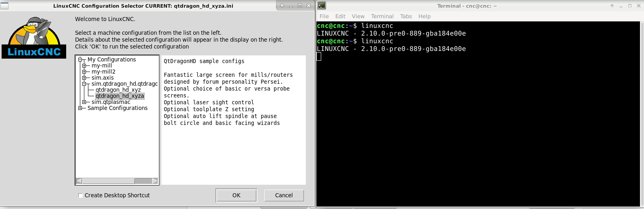Click the Cancel button
The height and width of the screenshot is (209, 644).
284,195
